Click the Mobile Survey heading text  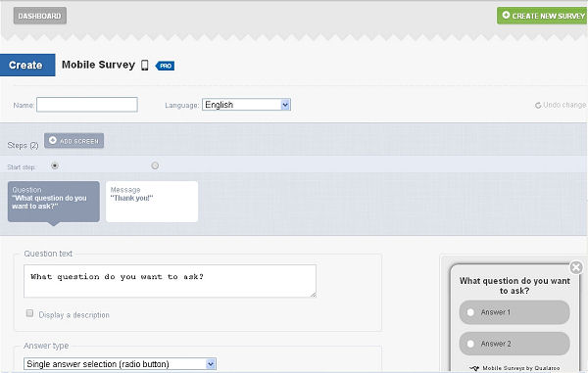pos(98,65)
